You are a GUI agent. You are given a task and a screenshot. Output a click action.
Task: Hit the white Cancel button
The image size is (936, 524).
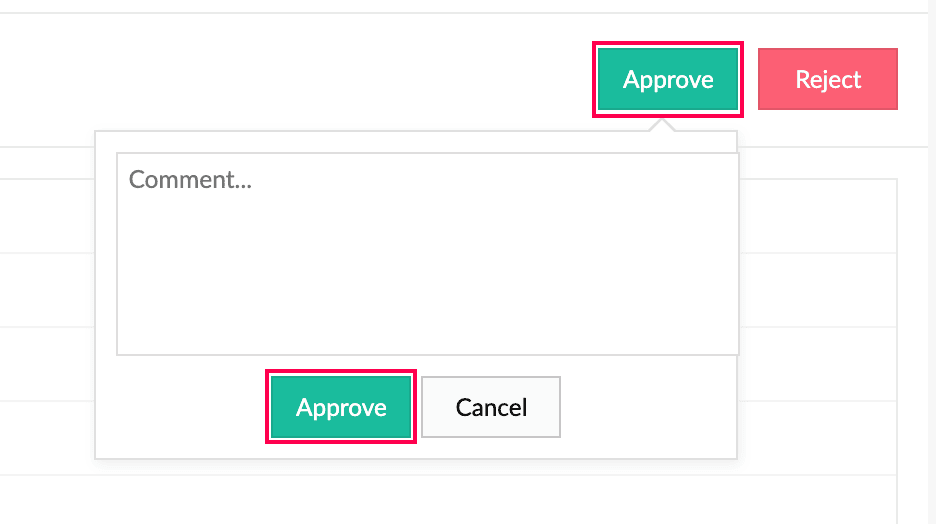coord(491,407)
